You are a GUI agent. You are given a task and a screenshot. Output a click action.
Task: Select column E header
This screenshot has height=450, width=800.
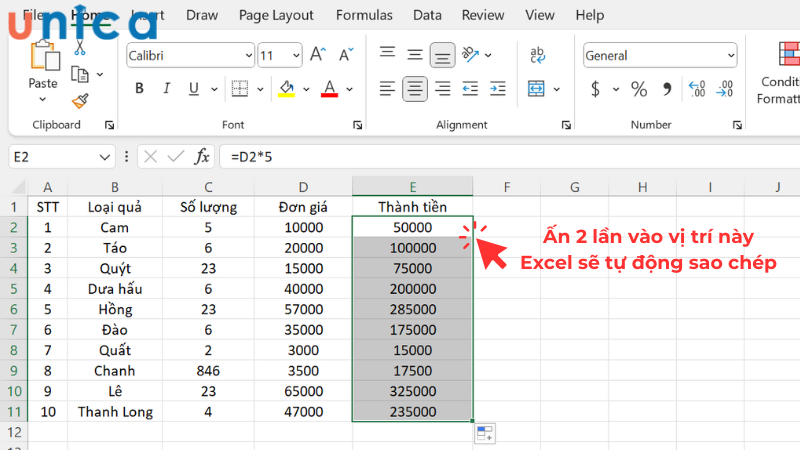point(412,187)
